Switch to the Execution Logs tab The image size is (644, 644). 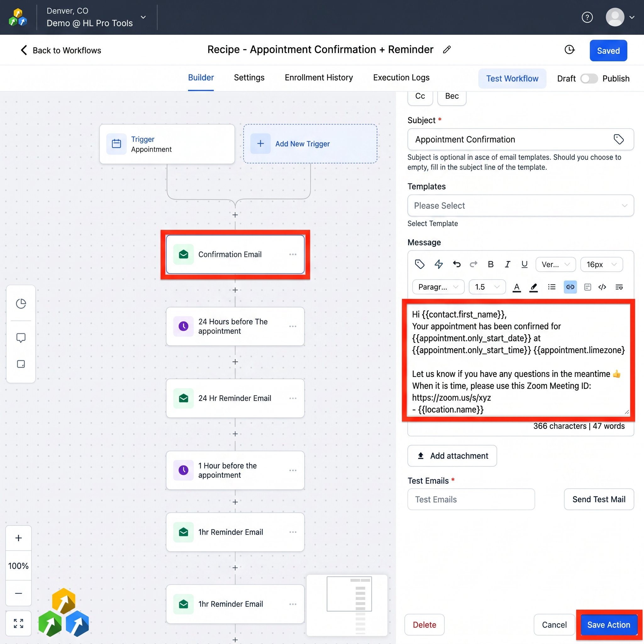click(401, 78)
